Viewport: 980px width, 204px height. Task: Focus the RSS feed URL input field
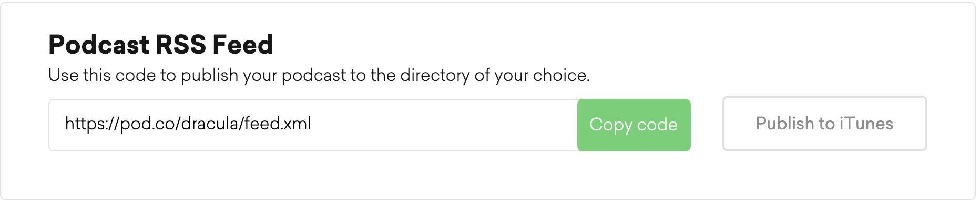pos(313,125)
